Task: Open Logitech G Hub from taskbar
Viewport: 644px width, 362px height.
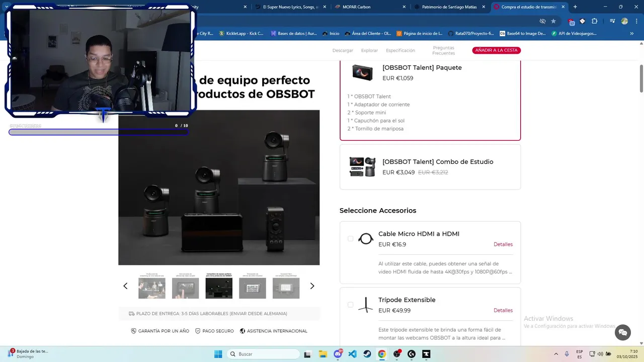Action: (412, 354)
